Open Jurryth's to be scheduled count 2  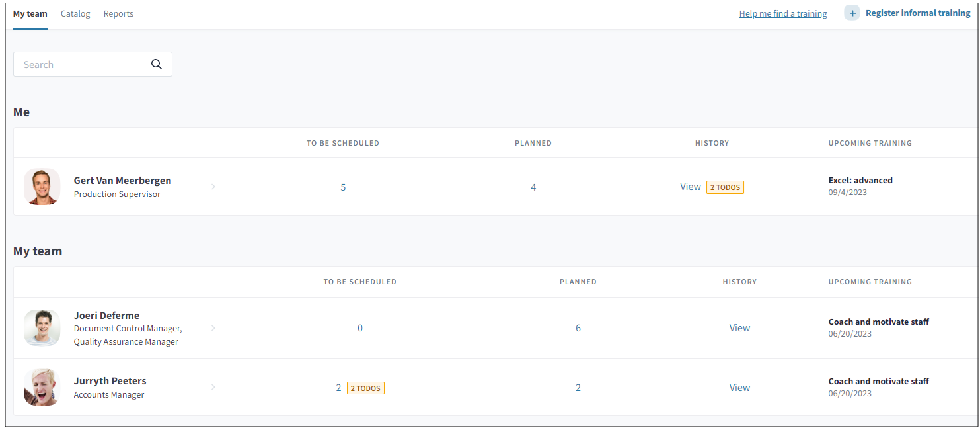338,388
